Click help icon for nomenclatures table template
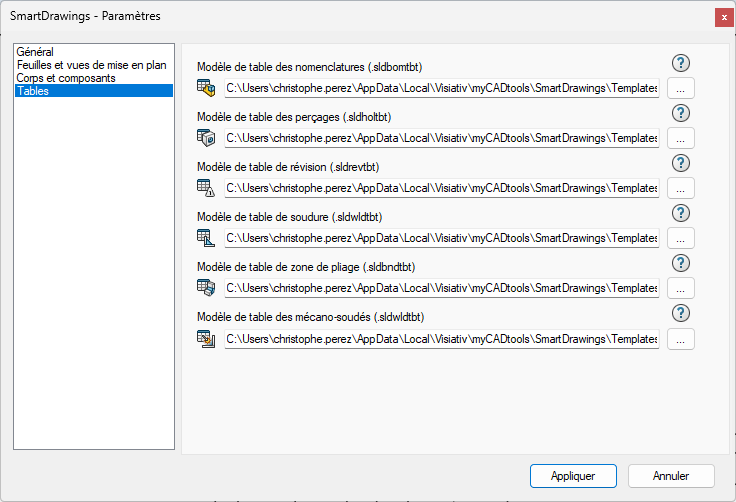Screen dimensions: 736x502 pos(681,64)
